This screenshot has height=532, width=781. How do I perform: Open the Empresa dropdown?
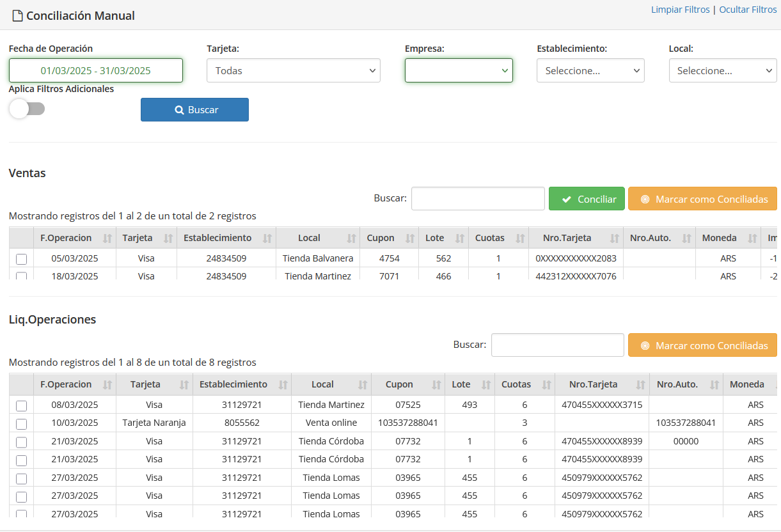(459, 70)
